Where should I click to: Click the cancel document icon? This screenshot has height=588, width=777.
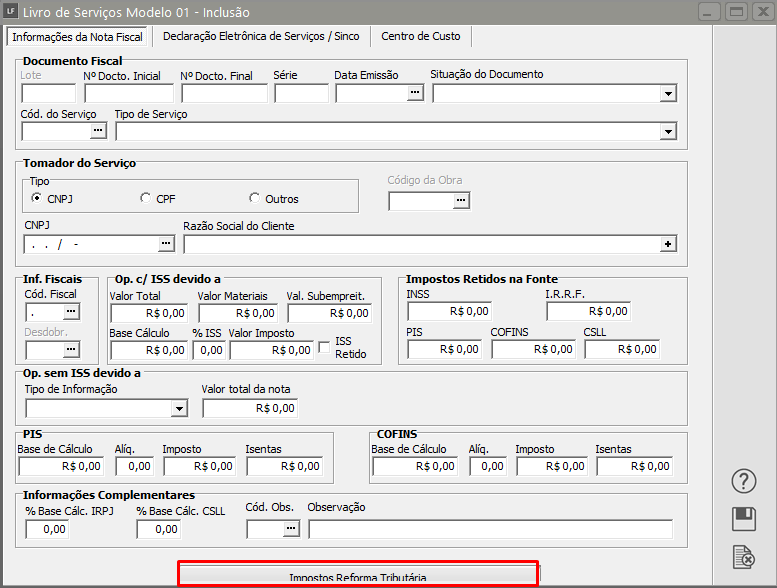pyautogui.click(x=744, y=557)
